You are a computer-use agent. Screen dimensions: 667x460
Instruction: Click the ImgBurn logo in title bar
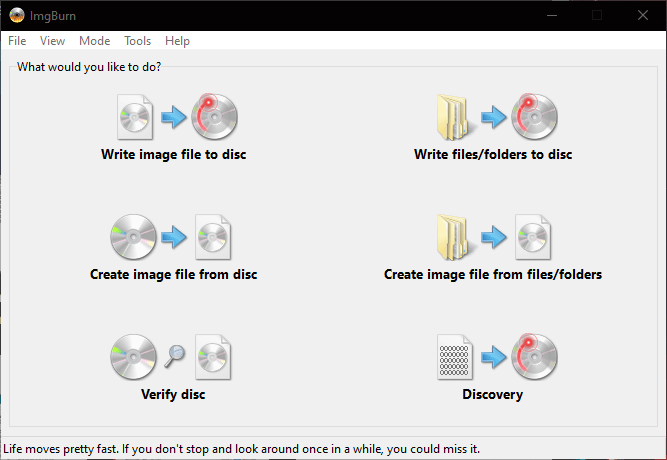(x=17, y=15)
